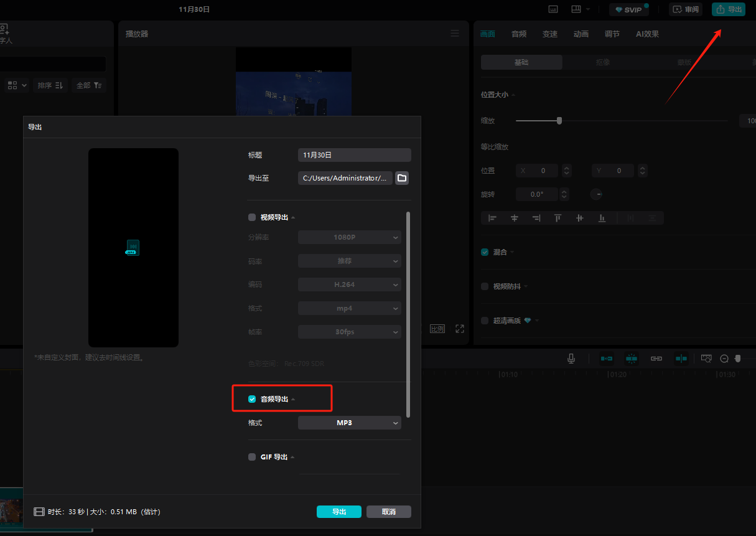The image size is (756, 536).
Task: Switch to the 音频 tab in properties panel
Action: pyautogui.click(x=519, y=34)
